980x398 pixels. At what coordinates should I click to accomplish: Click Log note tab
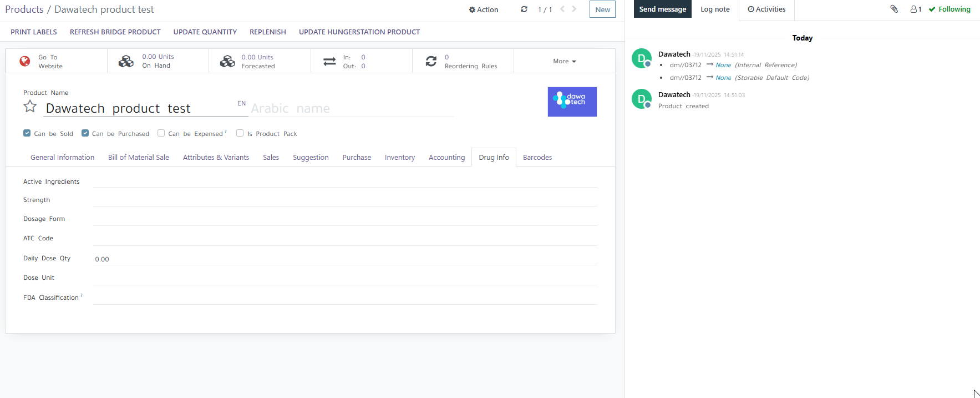pos(715,9)
